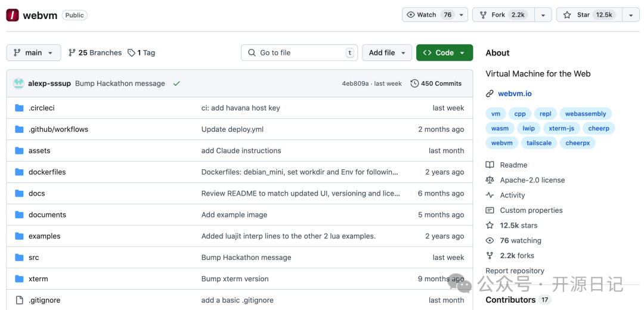
Task: Open the Fork options dropdown arrow
Action: click(543, 15)
